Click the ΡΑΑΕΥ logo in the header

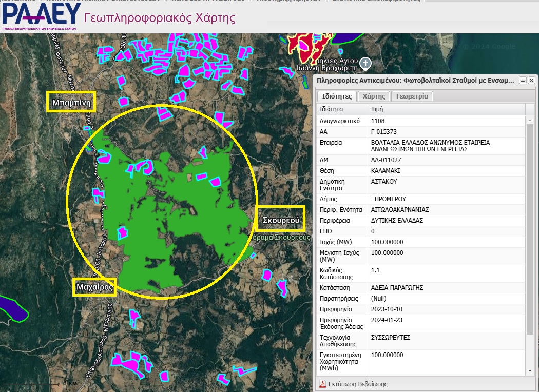(x=41, y=16)
